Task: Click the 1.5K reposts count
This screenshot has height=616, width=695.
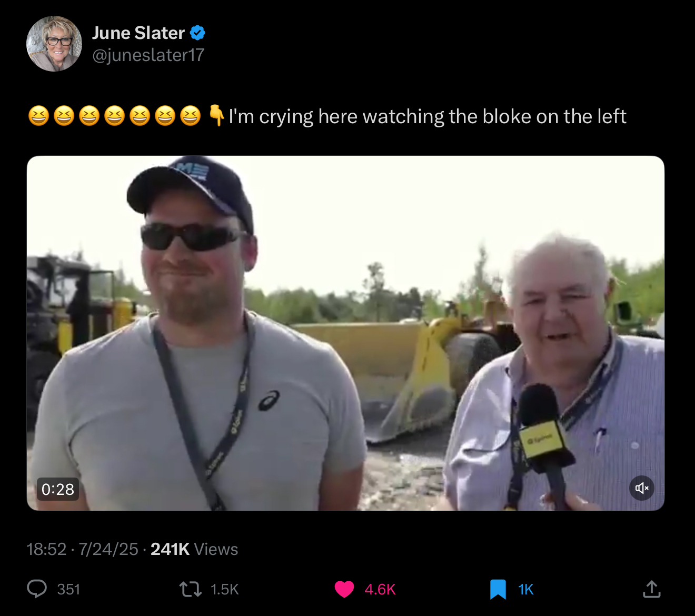Action: (225, 589)
